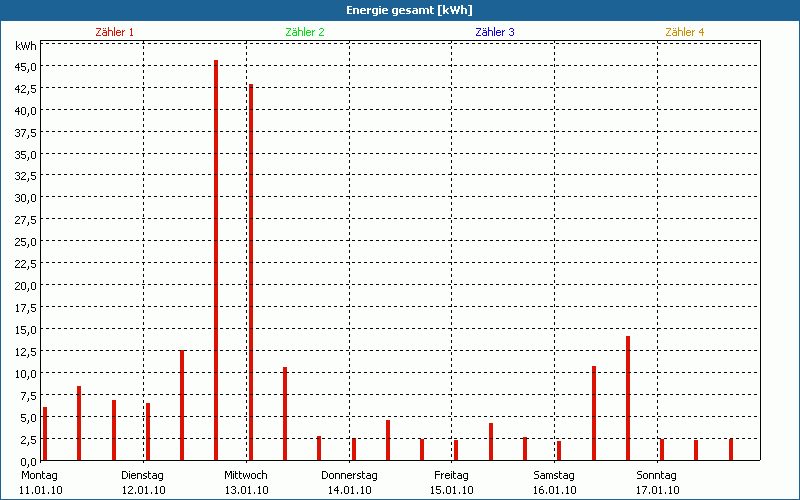Click the date 14.01.10
This screenshot has width=800, height=500.
point(349,491)
